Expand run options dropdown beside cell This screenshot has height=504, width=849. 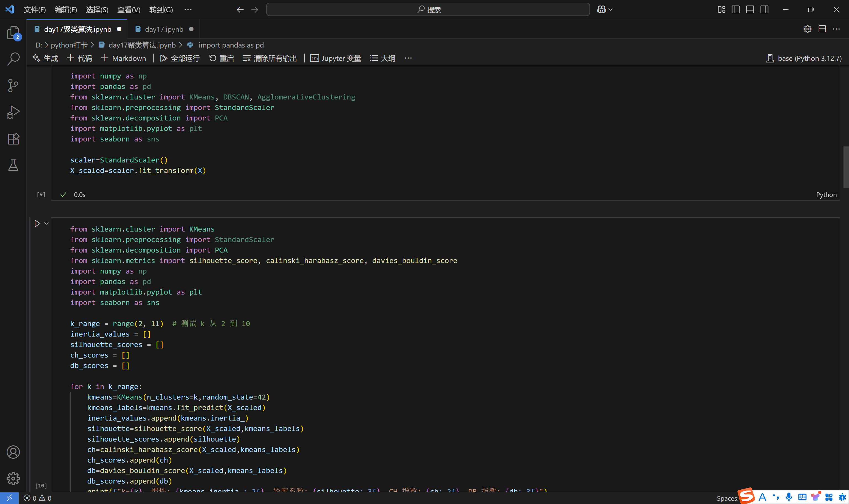coord(46,224)
